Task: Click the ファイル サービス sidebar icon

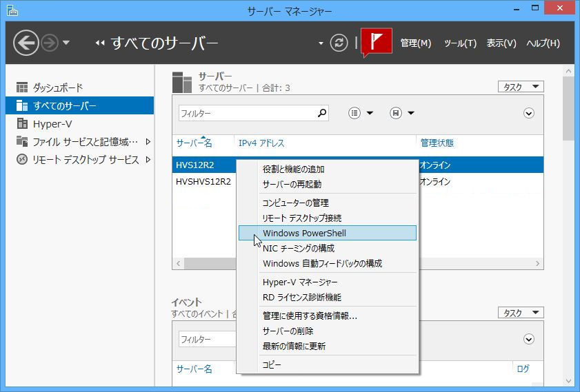Action: point(22,141)
